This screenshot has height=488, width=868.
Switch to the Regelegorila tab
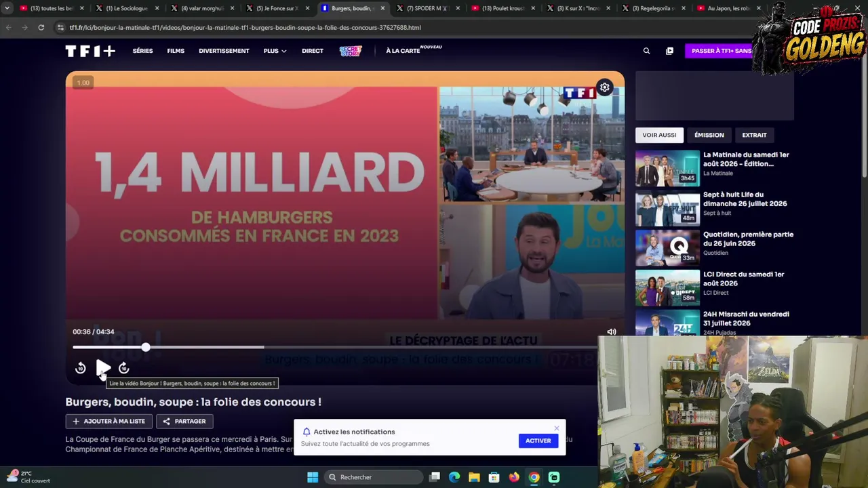click(654, 8)
